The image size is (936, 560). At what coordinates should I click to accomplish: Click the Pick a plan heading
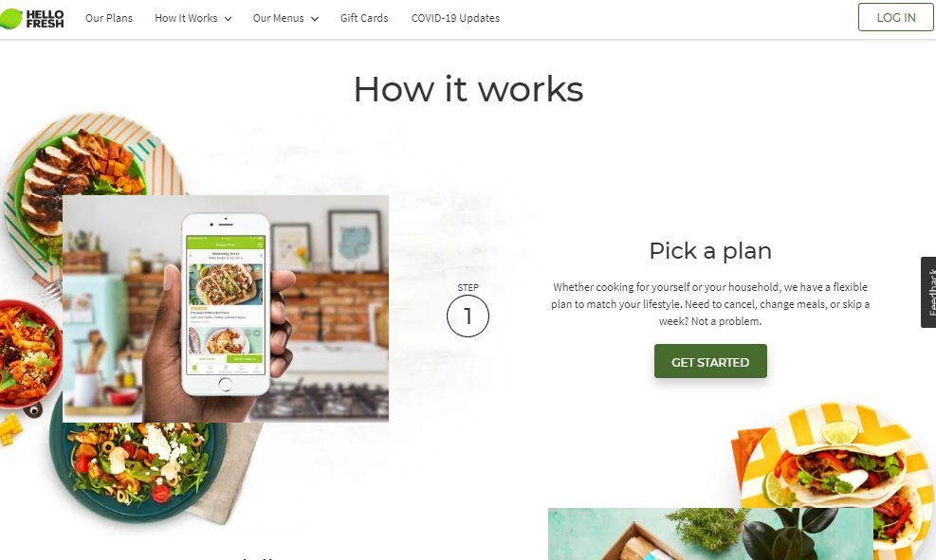coord(710,251)
